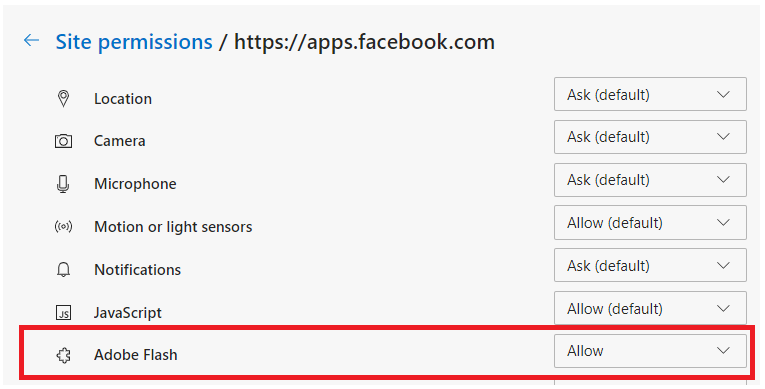Expand the Motion or light sensors dropdown
The image size is (765, 389).
[x=650, y=223]
